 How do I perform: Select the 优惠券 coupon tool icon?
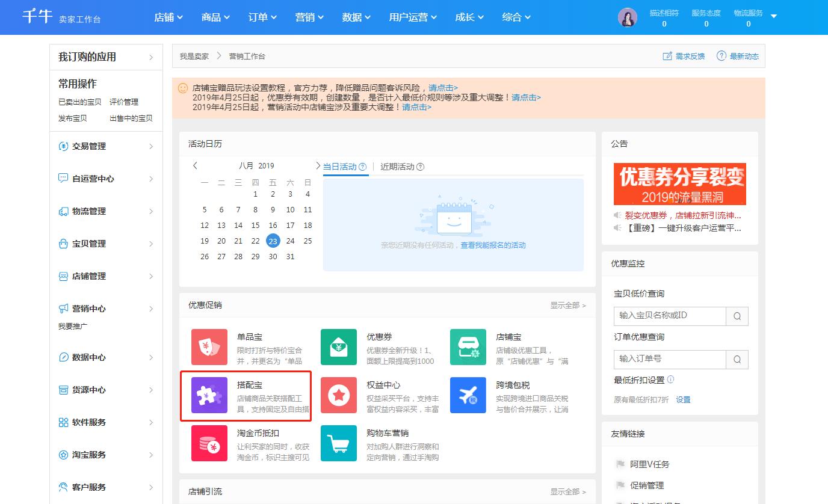(x=338, y=347)
